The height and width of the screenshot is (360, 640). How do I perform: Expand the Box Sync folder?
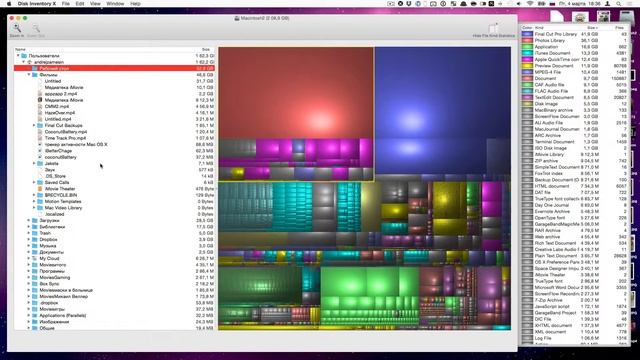(29, 284)
